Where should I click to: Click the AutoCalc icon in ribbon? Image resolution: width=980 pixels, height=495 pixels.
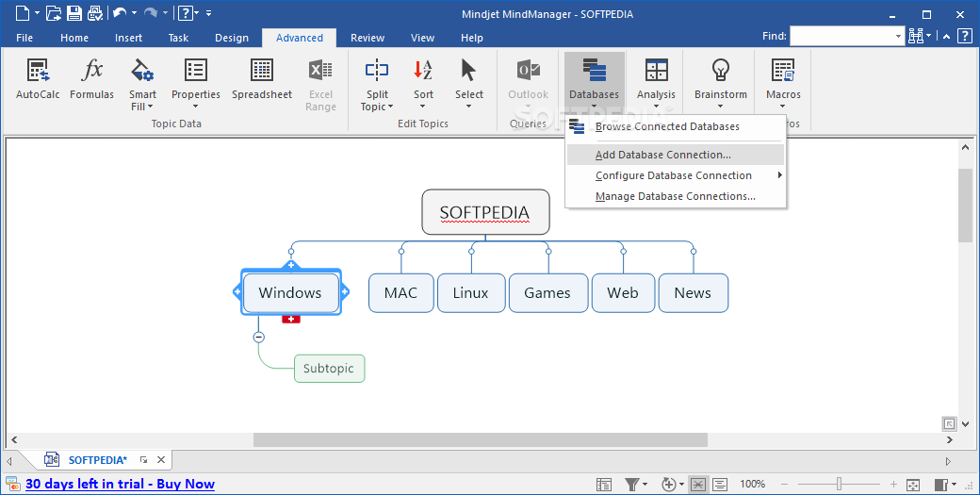tap(38, 70)
